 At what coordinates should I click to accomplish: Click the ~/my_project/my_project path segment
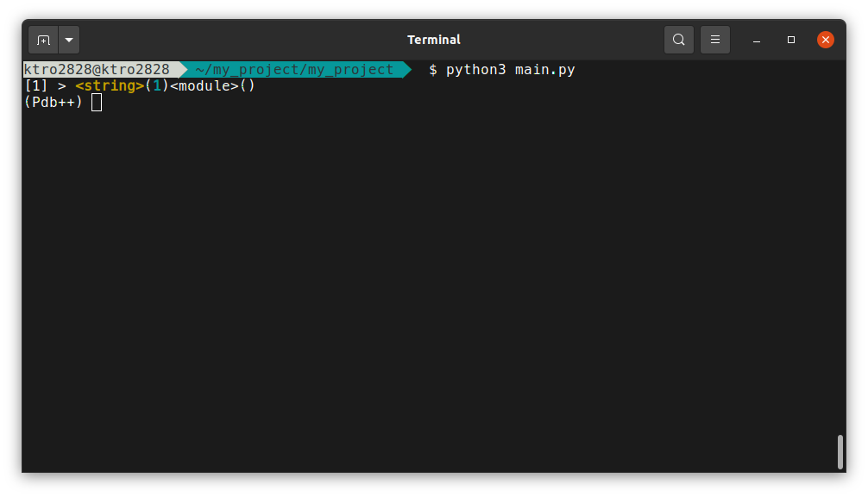pyautogui.click(x=294, y=70)
